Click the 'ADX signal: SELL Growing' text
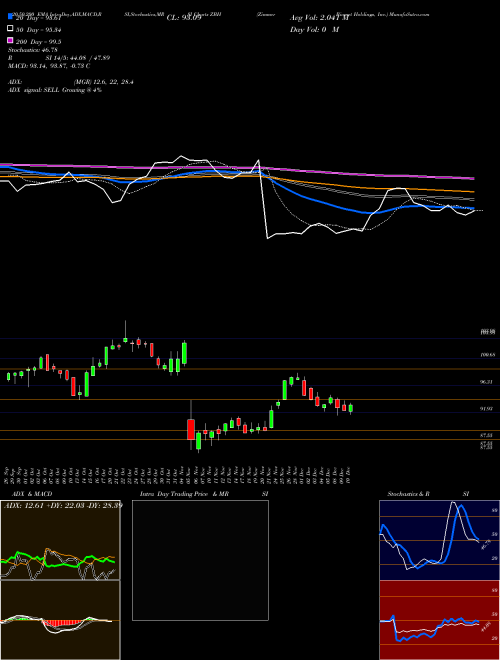Screen dimensions: 500x660 [55, 90]
